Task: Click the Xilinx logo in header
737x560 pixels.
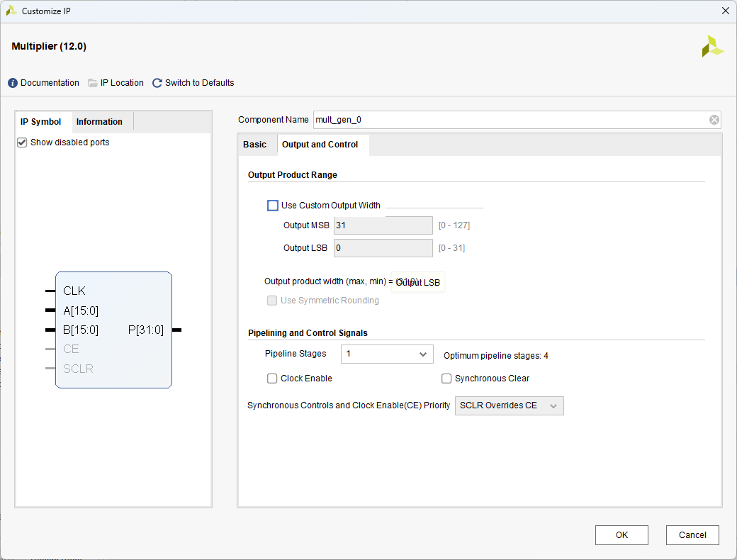Action: (x=712, y=47)
